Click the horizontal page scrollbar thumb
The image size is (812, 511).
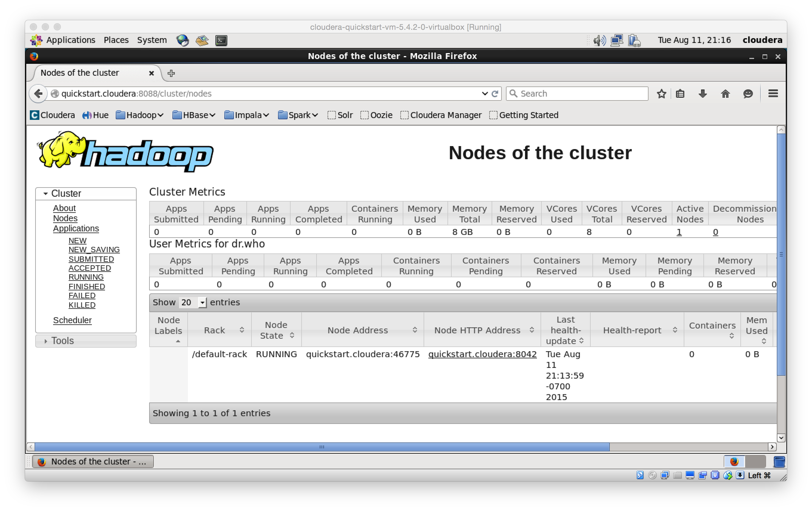[x=322, y=447]
